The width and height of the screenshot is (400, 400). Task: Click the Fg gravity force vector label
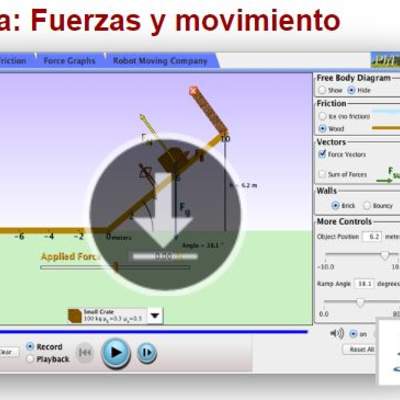coord(185,208)
